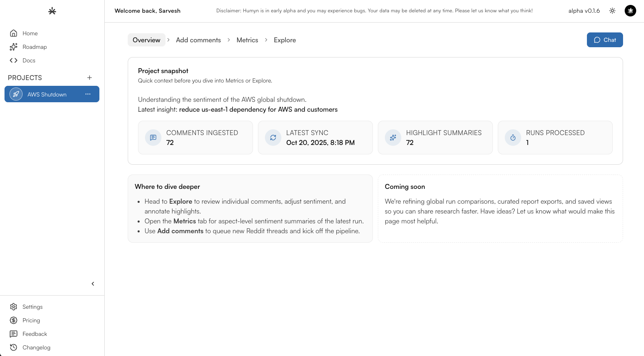Switch to the Explore tab
Image resolution: width=644 pixels, height=356 pixels.
285,40
